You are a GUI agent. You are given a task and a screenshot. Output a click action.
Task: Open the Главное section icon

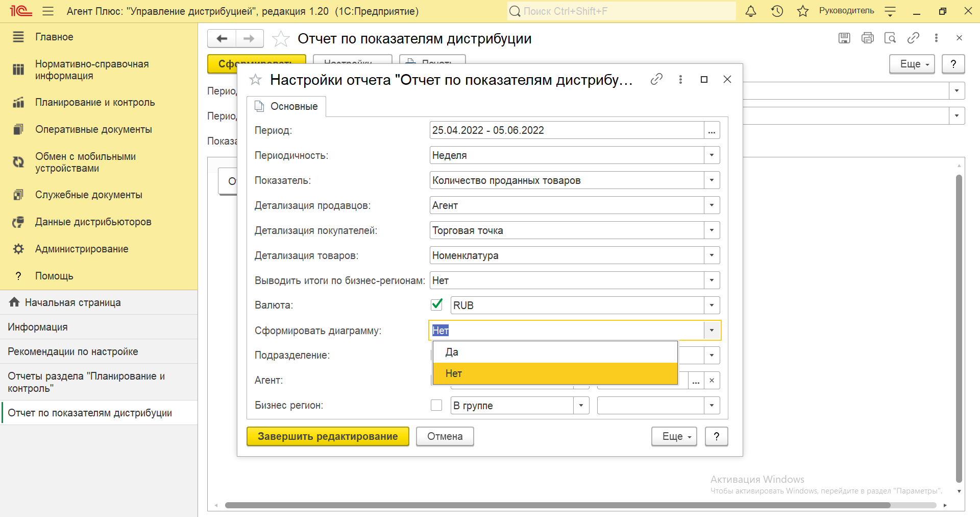[x=18, y=37]
